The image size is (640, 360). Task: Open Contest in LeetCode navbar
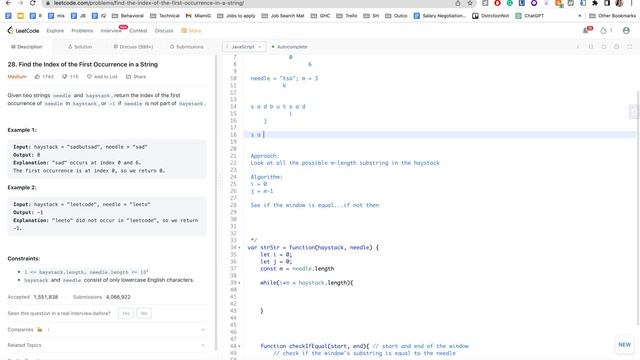tap(138, 31)
